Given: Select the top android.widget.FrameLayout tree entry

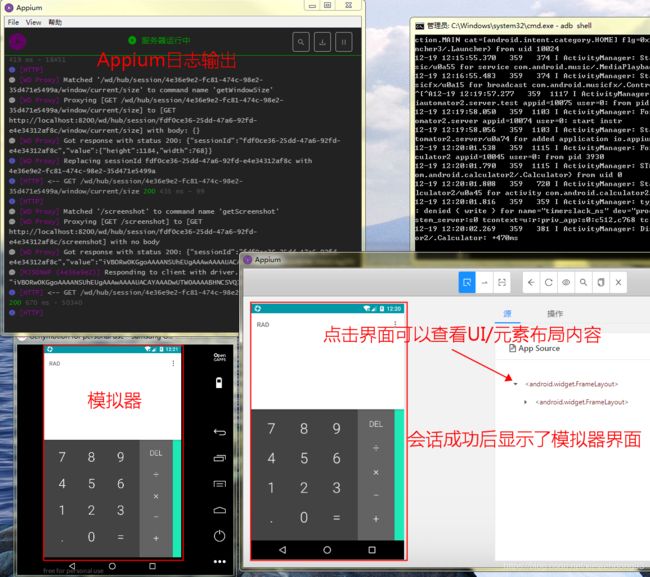Looking at the screenshot, I should pos(572,384).
